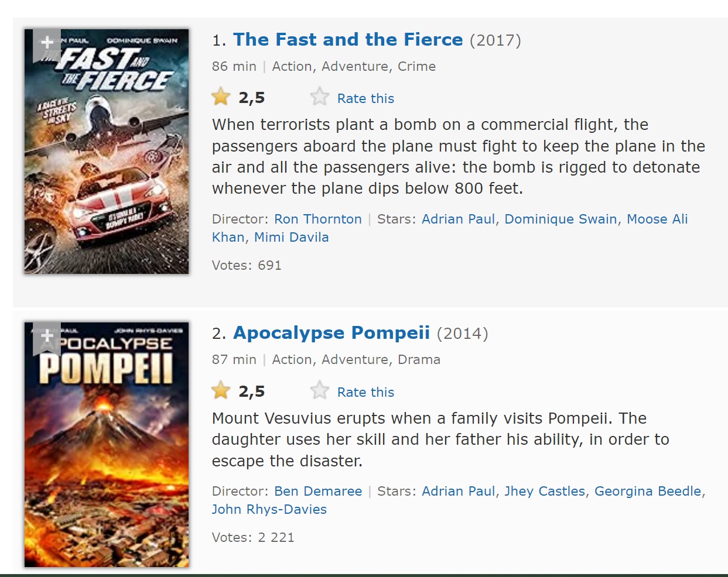The image size is (728, 577).
Task: Open director Ben Demaree's page
Action: [x=318, y=491]
